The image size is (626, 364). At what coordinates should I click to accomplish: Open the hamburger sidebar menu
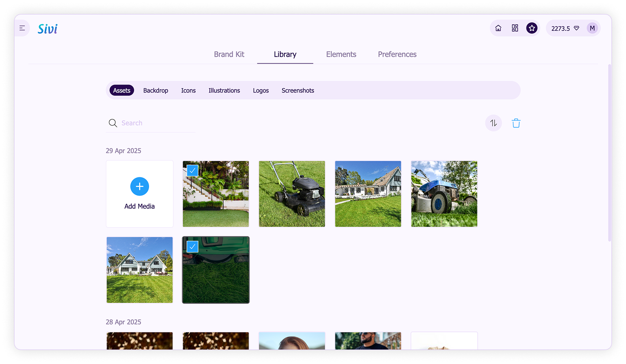pyautogui.click(x=22, y=28)
